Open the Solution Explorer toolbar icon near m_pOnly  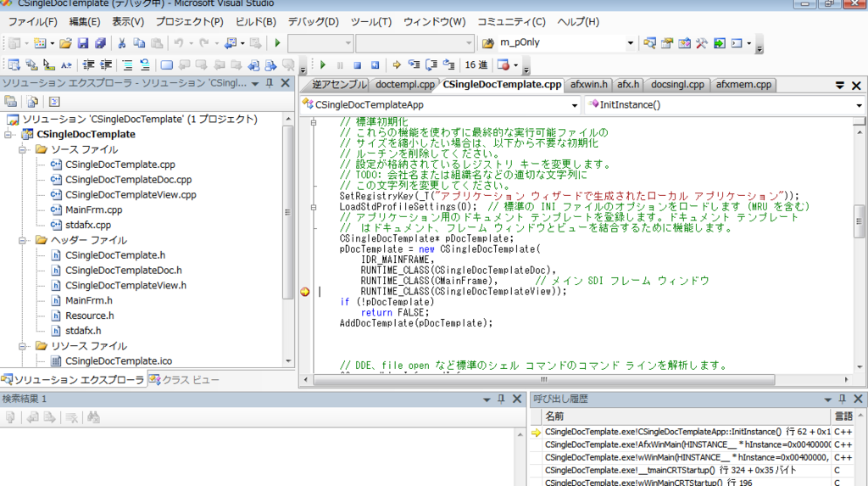tap(649, 42)
